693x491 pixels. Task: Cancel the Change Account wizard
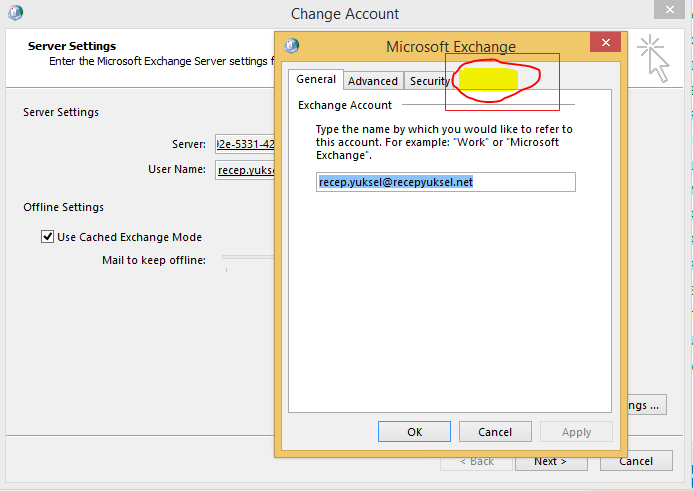[636, 461]
